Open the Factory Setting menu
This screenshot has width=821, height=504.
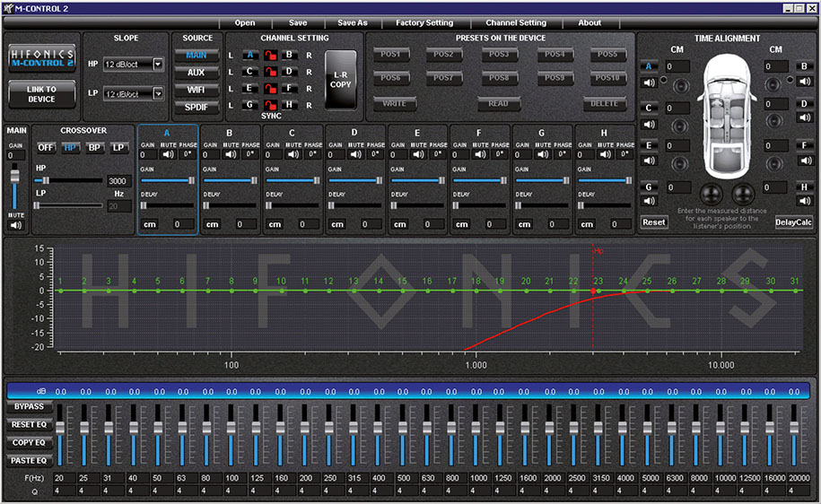424,23
